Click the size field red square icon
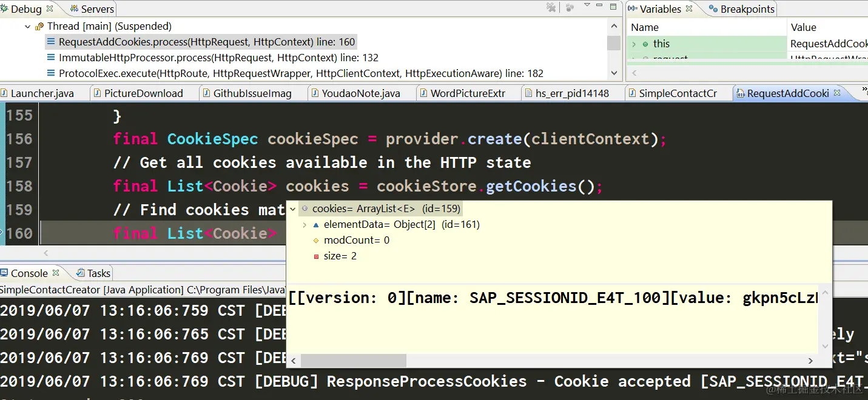Screen dimensions: 868x400 316,256
